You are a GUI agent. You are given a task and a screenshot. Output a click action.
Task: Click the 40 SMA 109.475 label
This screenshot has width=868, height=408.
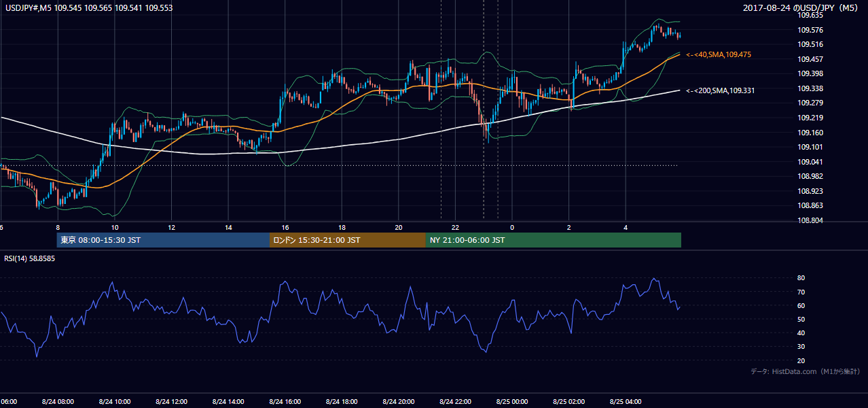[719, 54]
